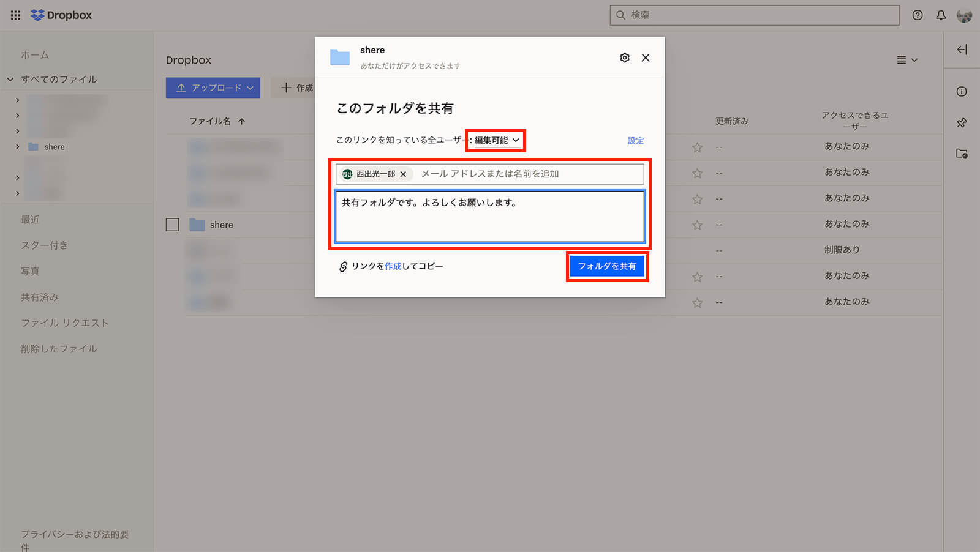The width and height of the screenshot is (980, 552).
Task: Close the shere share dialog
Action: click(x=646, y=58)
